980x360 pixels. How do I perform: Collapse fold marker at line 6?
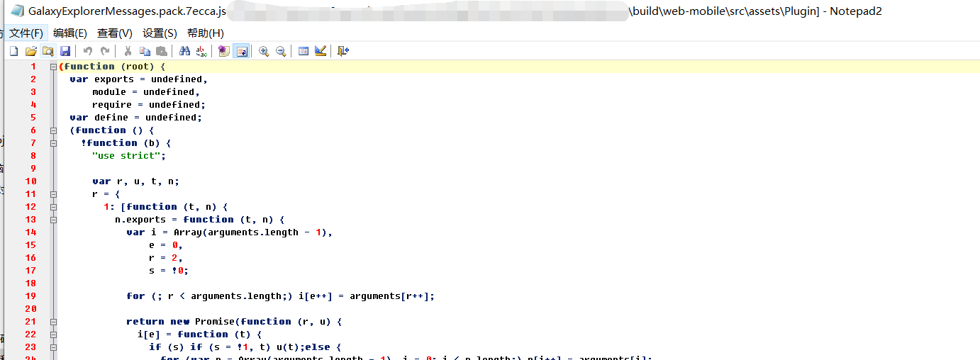[53, 130]
